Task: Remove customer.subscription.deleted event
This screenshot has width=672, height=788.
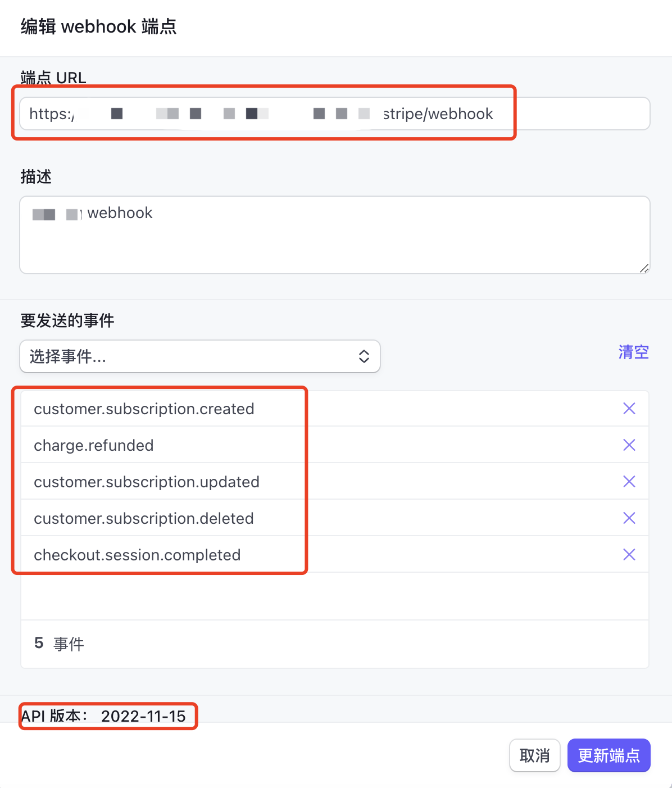Action: pyautogui.click(x=629, y=518)
